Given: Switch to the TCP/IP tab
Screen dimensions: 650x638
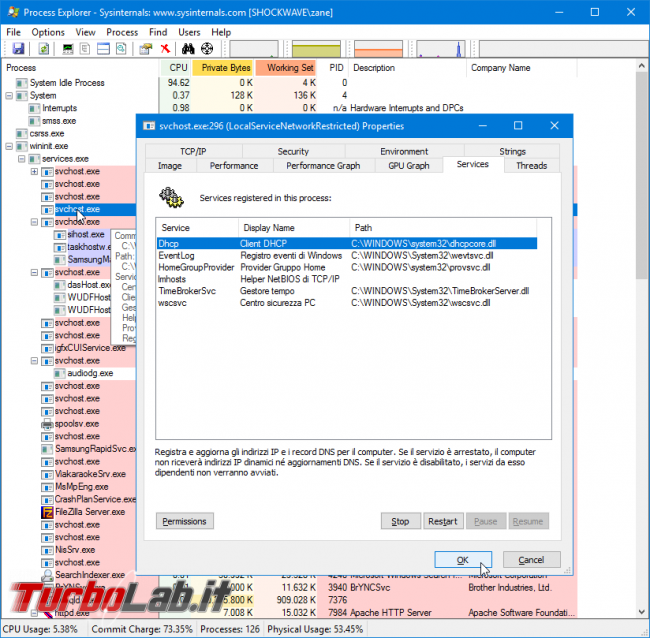Looking at the screenshot, I should pyautogui.click(x=193, y=151).
